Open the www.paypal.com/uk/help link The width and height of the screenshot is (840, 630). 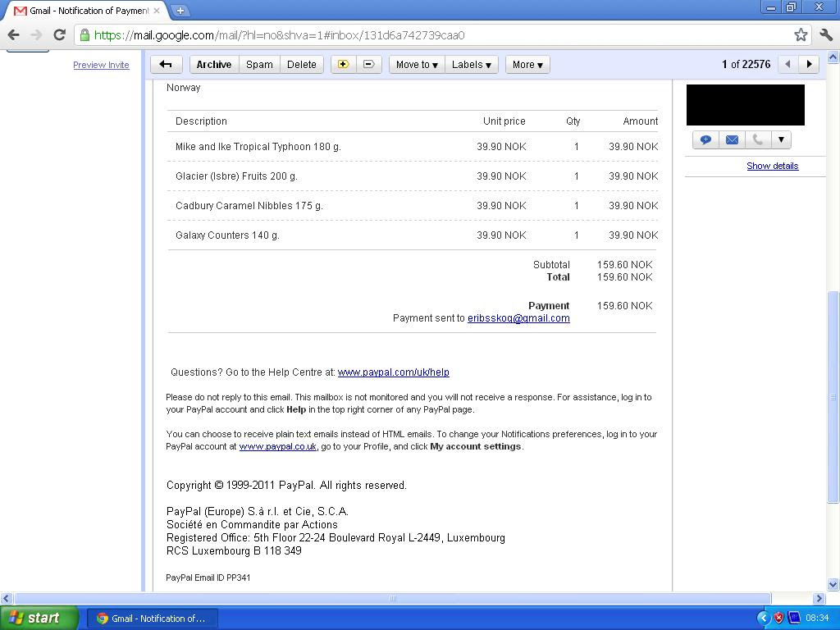(x=393, y=372)
